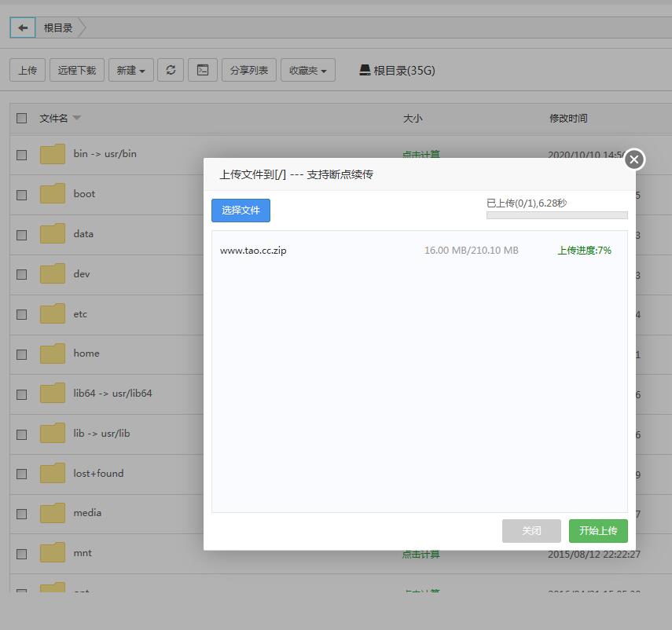
Task: Check the box for data folder
Action: click(22, 234)
